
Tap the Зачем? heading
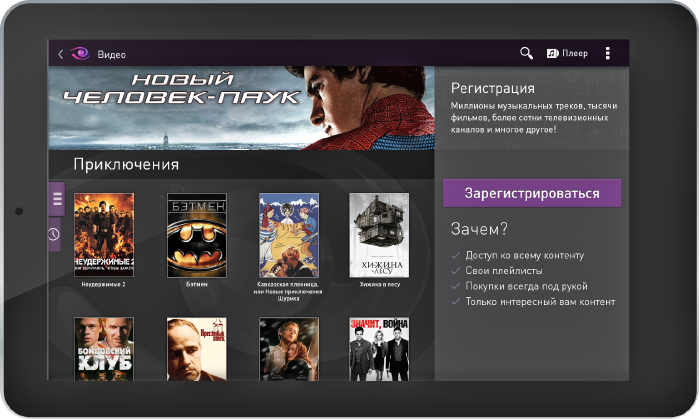click(479, 229)
